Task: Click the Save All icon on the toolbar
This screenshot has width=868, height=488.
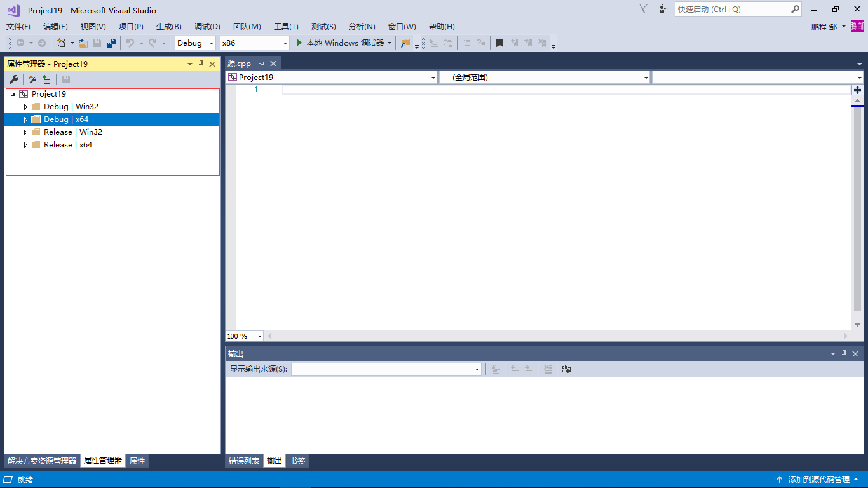Action: pyautogui.click(x=110, y=43)
